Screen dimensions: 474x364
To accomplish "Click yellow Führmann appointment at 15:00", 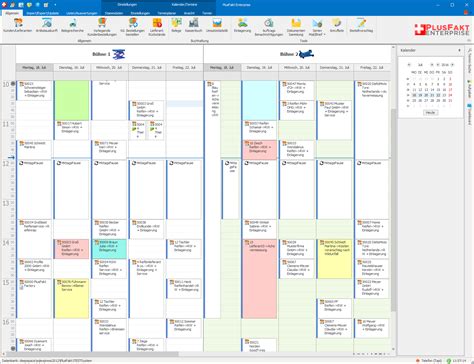I will click(x=72, y=298).
